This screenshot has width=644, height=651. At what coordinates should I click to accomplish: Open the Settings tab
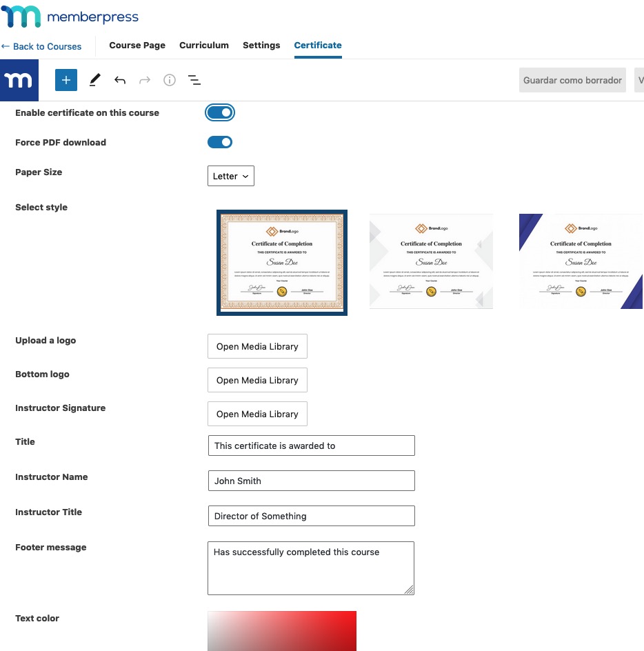(261, 46)
